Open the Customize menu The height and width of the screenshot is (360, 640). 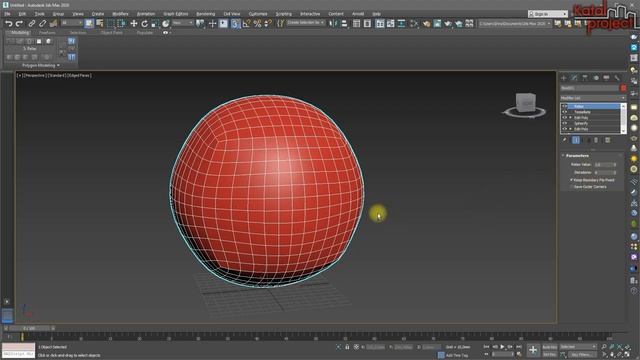coord(258,14)
